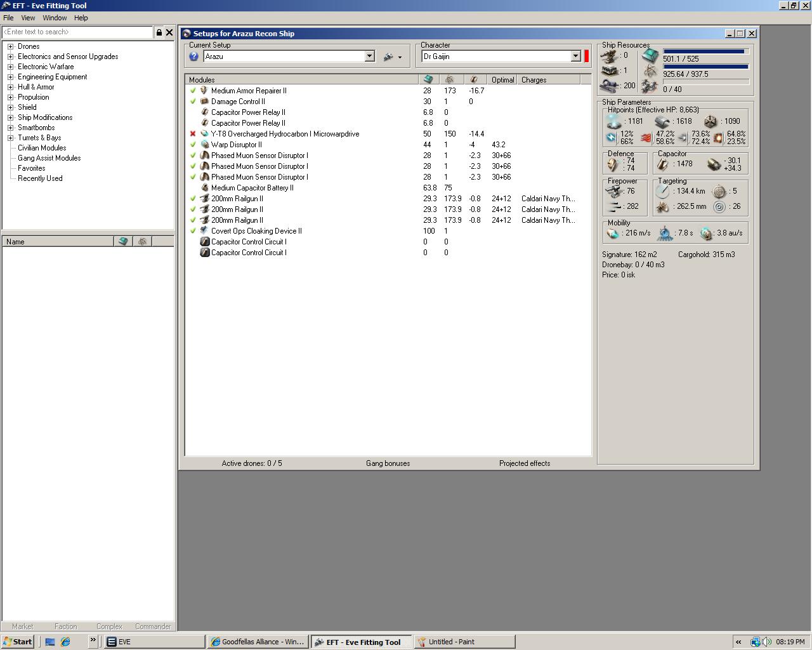Open the ship setup actions icon menu

392,56
